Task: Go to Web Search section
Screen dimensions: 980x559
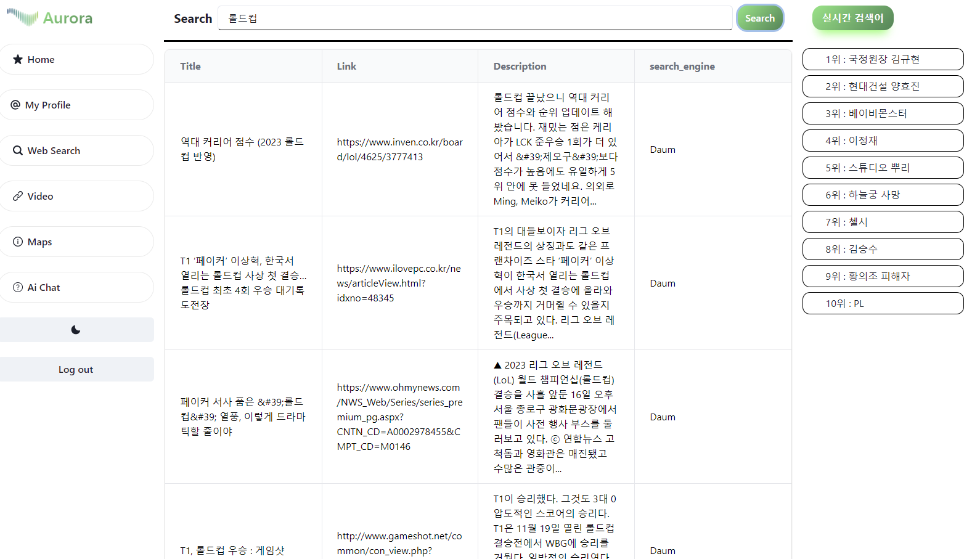Action: [x=76, y=150]
